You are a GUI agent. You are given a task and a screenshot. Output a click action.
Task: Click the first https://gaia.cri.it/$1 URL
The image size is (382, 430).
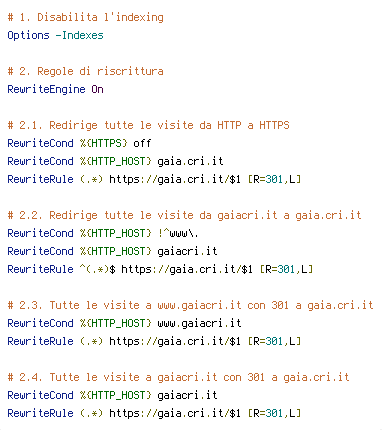[175, 179]
